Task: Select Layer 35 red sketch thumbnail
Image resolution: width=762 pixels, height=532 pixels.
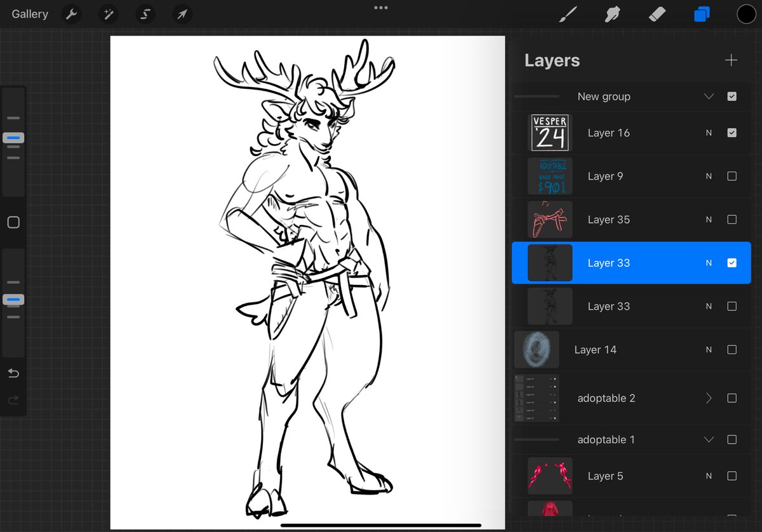Action: tap(550, 220)
